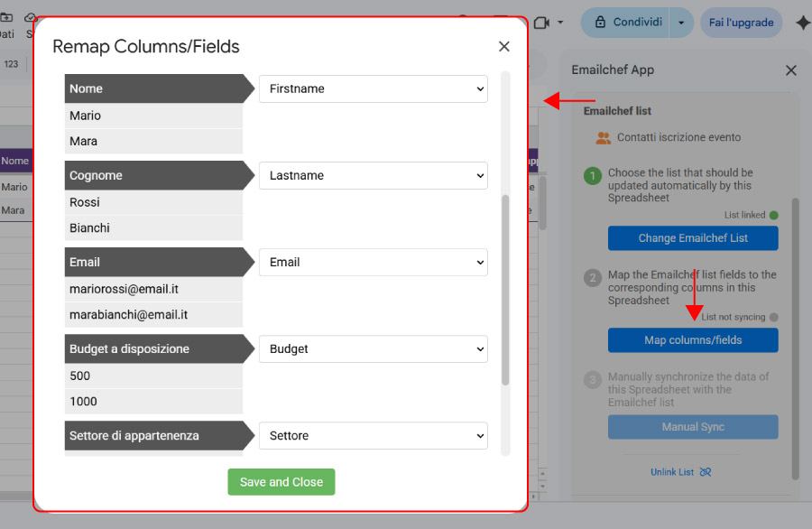Expand the Lastname dropdown for Cognome

tap(373, 176)
